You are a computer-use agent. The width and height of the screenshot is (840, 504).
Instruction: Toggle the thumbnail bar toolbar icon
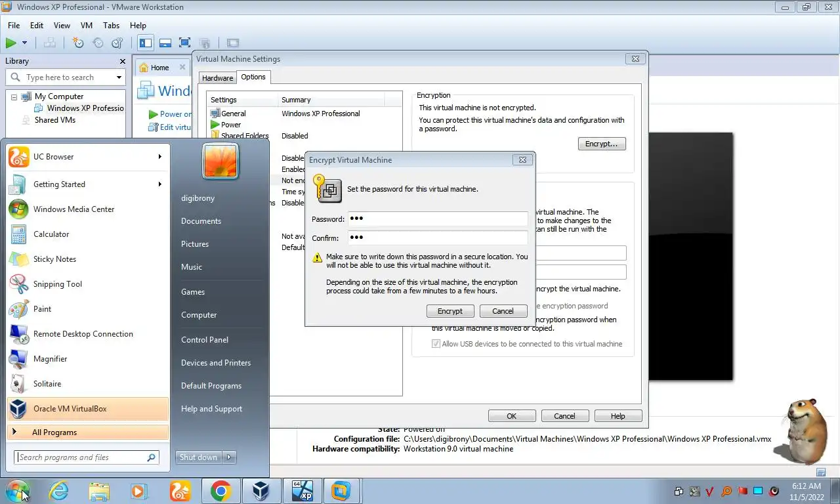[x=165, y=43]
